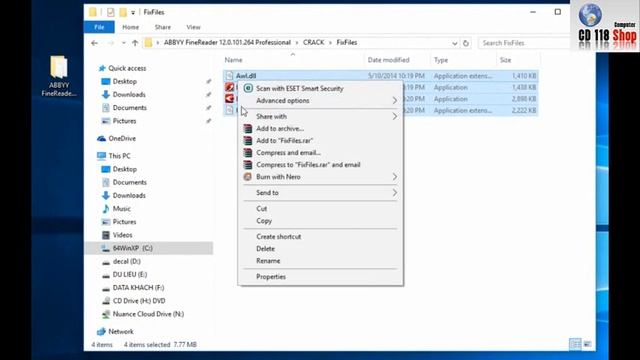The height and width of the screenshot is (360, 640).
Task: Cut the selected files
Action: 320,209
